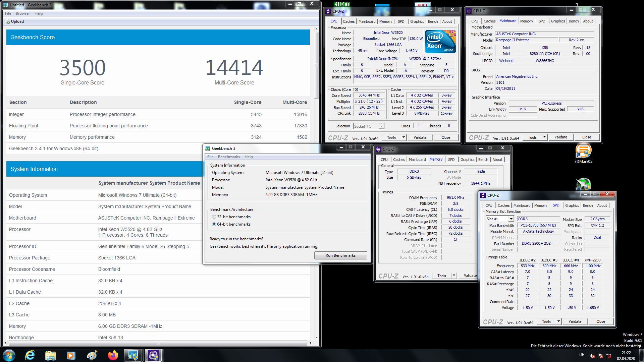Open the File menu in the Geekbench 3 dialog

click(x=210, y=157)
